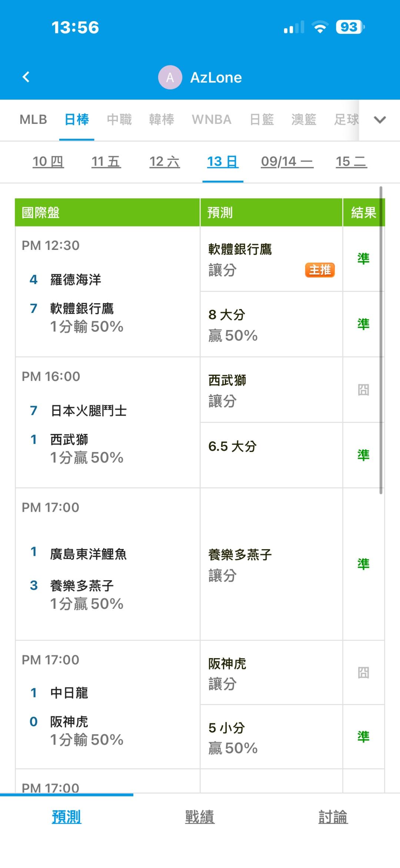The image size is (400, 868).
Task: Select the 養樂多燕子 讓分 prediction cell
Action: (271, 564)
